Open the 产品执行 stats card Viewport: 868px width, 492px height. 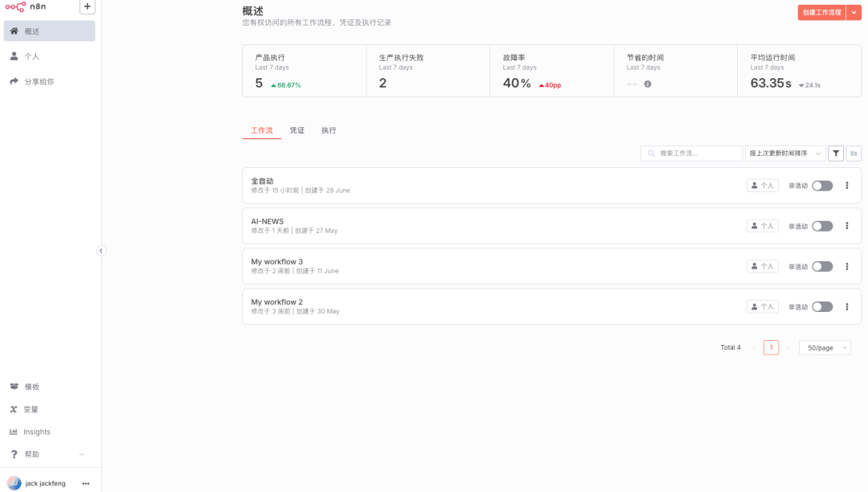pos(305,71)
